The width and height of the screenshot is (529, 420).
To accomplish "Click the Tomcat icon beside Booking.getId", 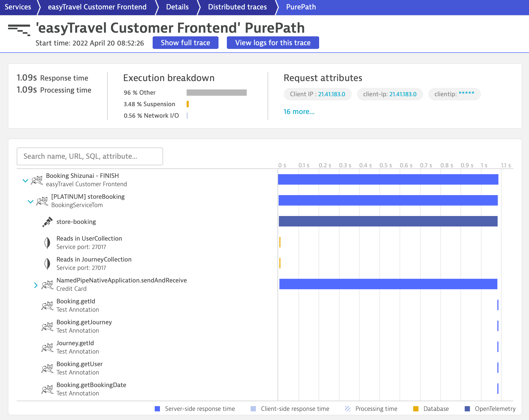I will coord(47,305).
